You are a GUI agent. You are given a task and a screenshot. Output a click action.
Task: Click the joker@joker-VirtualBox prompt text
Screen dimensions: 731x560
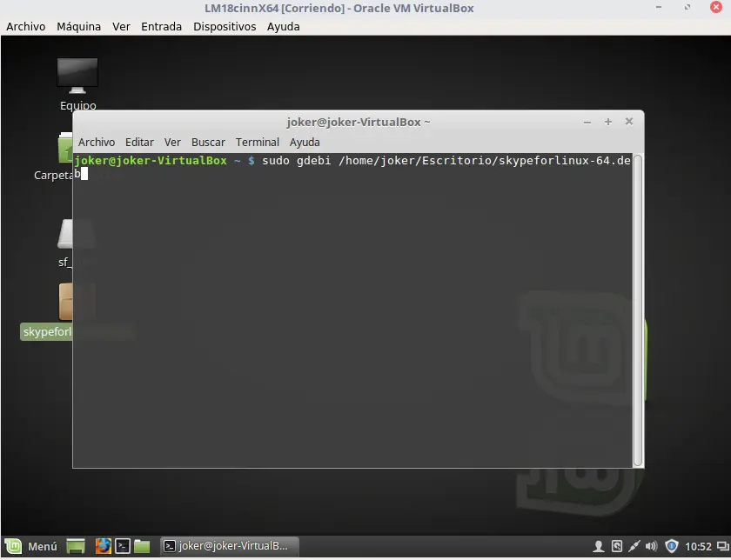151,161
